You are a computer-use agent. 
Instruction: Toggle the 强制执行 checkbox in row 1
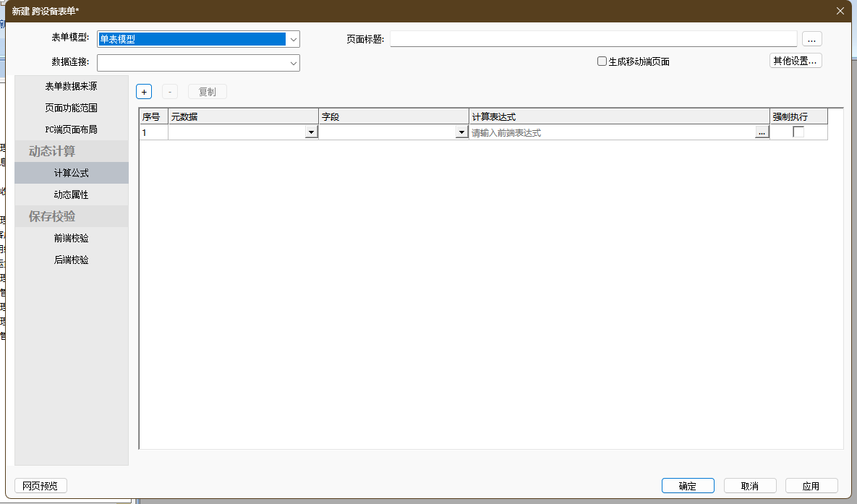pyautogui.click(x=798, y=132)
